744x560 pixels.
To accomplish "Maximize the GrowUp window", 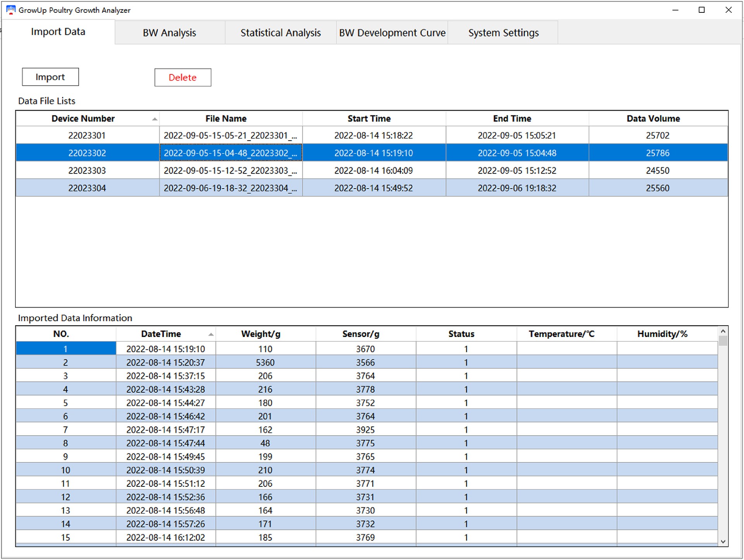I will pyautogui.click(x=701, y=10).
